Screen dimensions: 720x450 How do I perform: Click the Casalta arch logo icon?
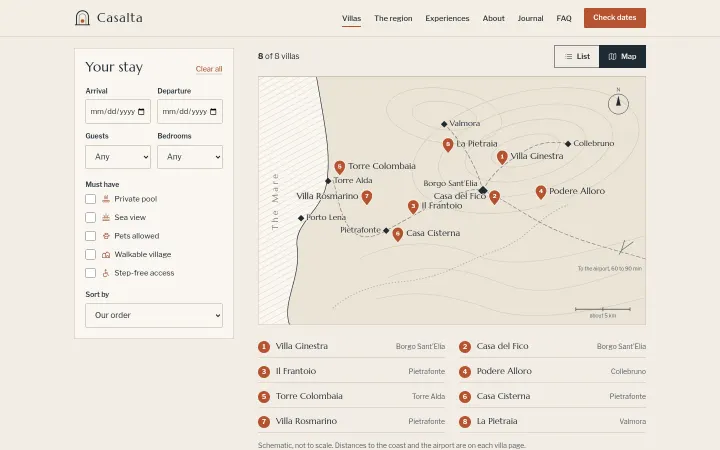pyautogui.click(x=82, y=18)
